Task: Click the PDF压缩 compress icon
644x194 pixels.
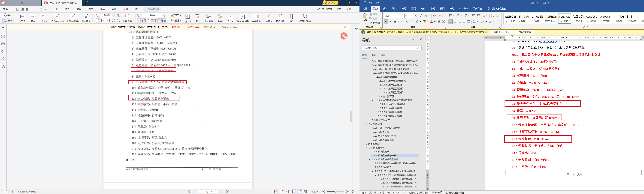Action: coord(280,18)
